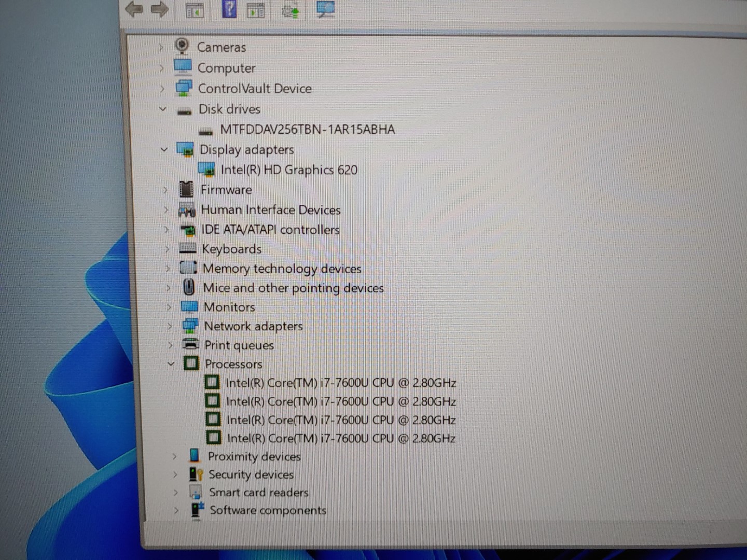Image resolution: width=747 pixels, height=560 pixels.
Task: Select the Network adapters category icon
Action: 190,326
